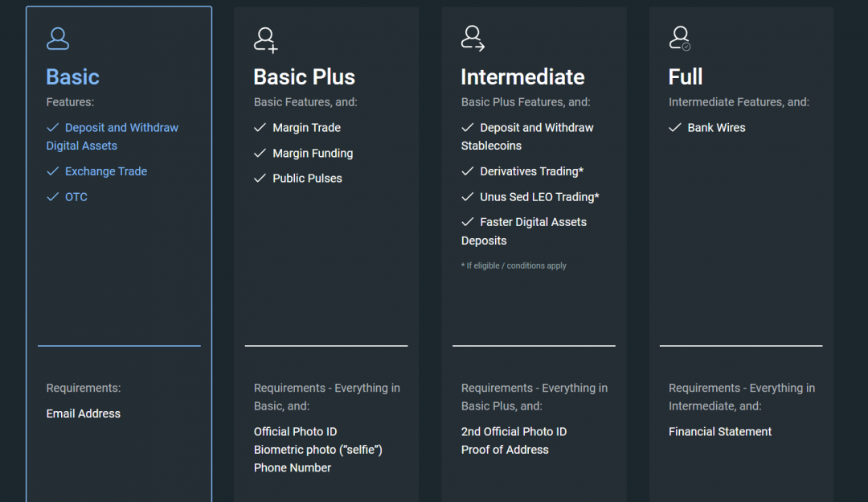Click checkmark beside Public Pulses
This screenshot has height=502, width=868.
[260, 179]
